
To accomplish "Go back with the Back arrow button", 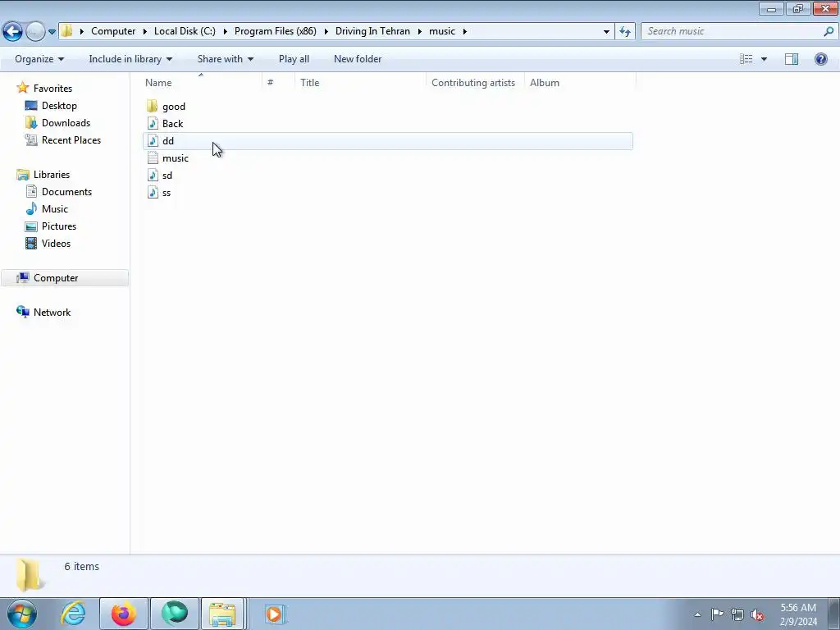I will 13,31.
